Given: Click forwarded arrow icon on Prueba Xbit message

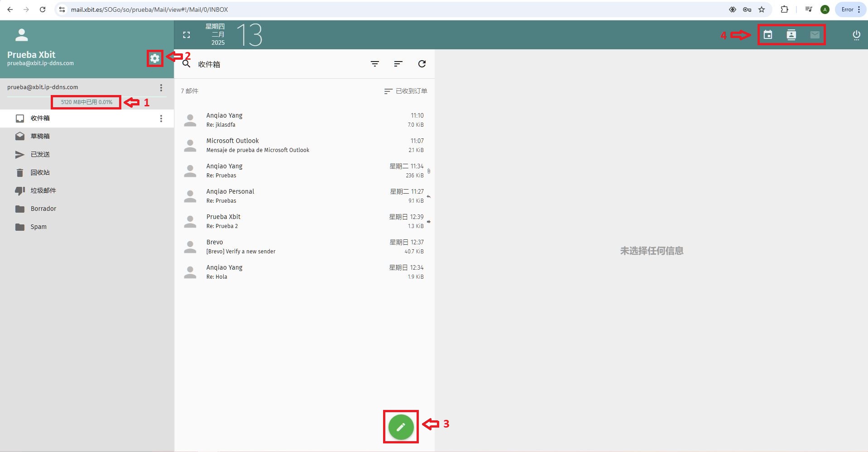Looking at the screenshot, I should (x=429, y=222).
